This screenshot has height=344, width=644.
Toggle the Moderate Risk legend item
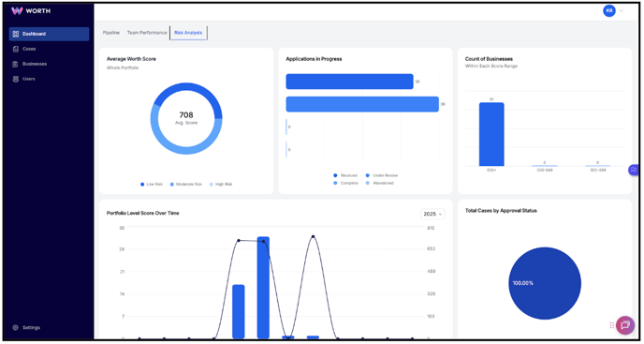(x=186, y=185)
